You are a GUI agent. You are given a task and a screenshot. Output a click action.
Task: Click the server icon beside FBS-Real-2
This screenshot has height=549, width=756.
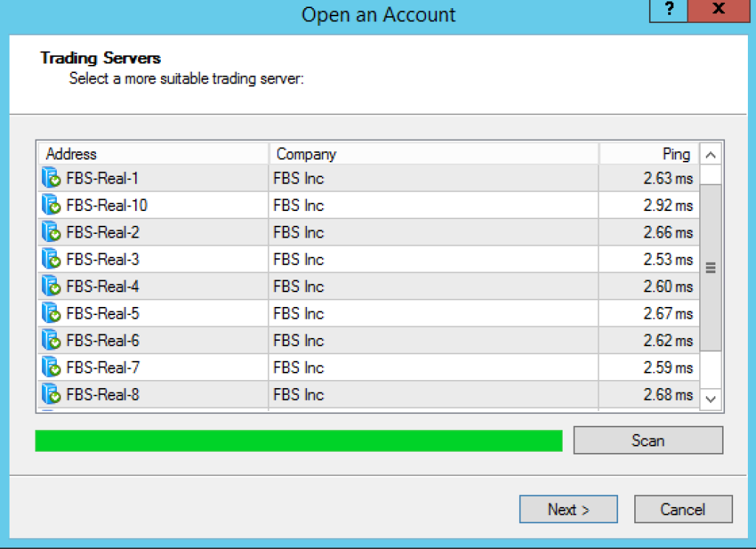click(x=51, y=232)
